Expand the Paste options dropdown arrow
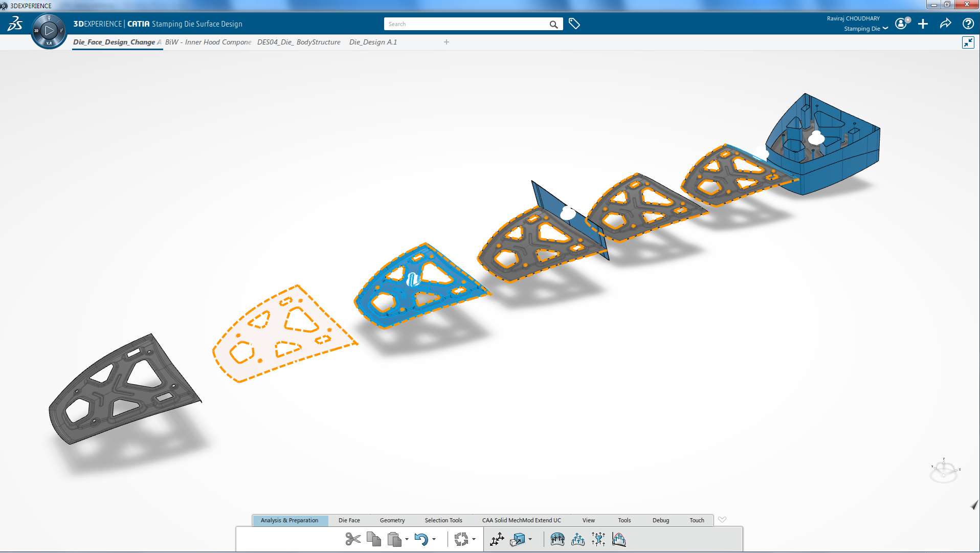 pyautogui.click(x=407, y=539)
